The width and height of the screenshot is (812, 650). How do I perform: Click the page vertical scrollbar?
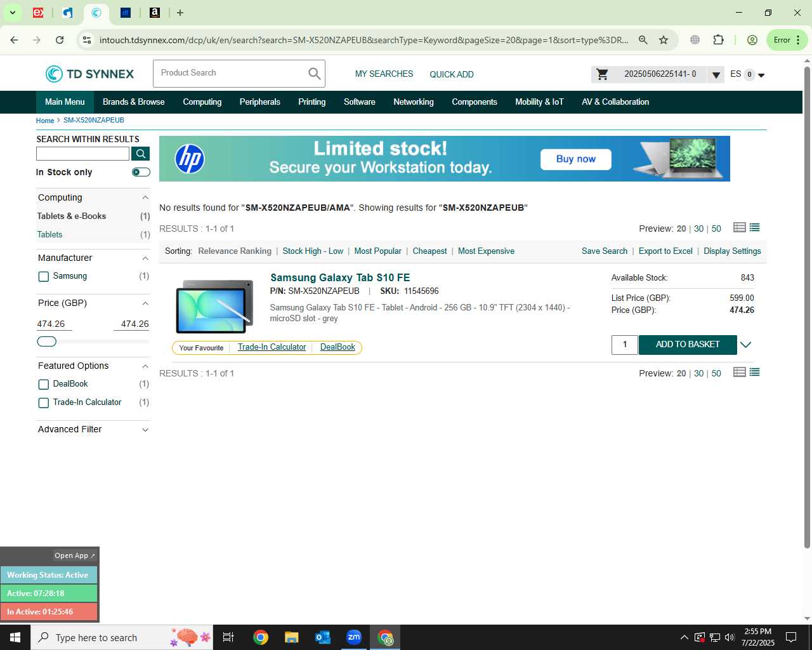[807, 307]
